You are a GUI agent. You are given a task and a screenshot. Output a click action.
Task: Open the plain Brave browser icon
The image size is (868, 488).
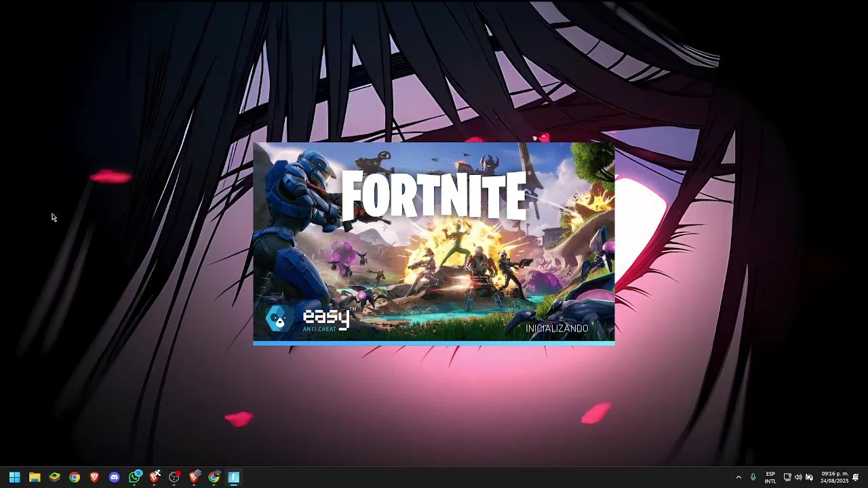(94, 477)
